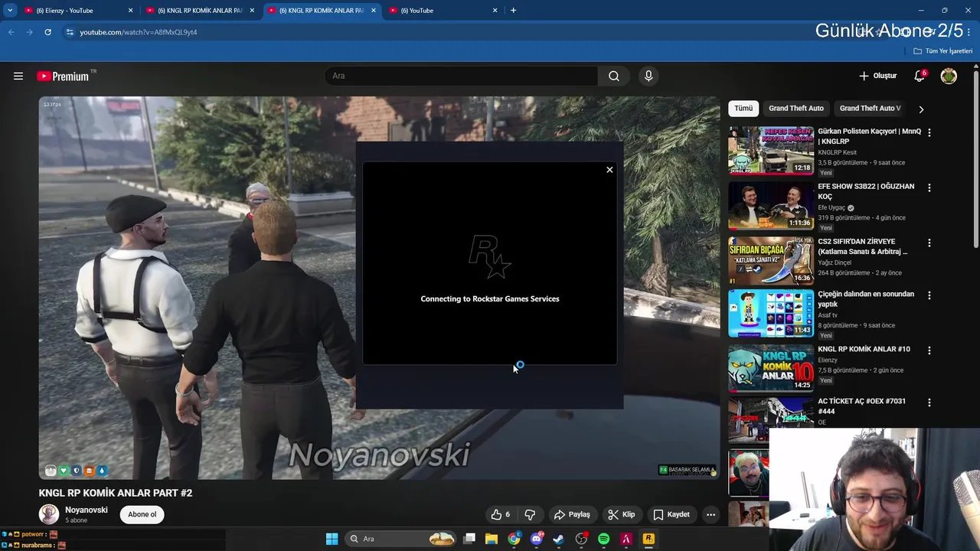
Task: Open new browser tab with plus
Action: pos(513,10)
